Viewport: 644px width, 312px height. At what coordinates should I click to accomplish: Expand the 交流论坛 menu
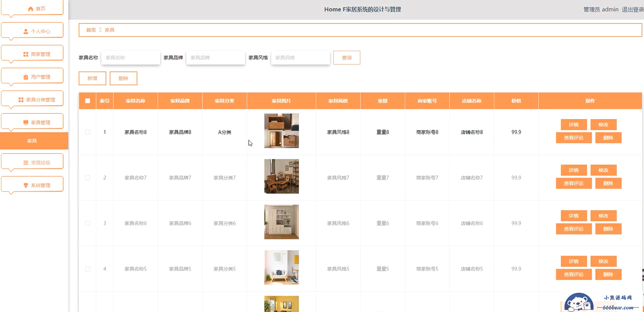[32, 162]
